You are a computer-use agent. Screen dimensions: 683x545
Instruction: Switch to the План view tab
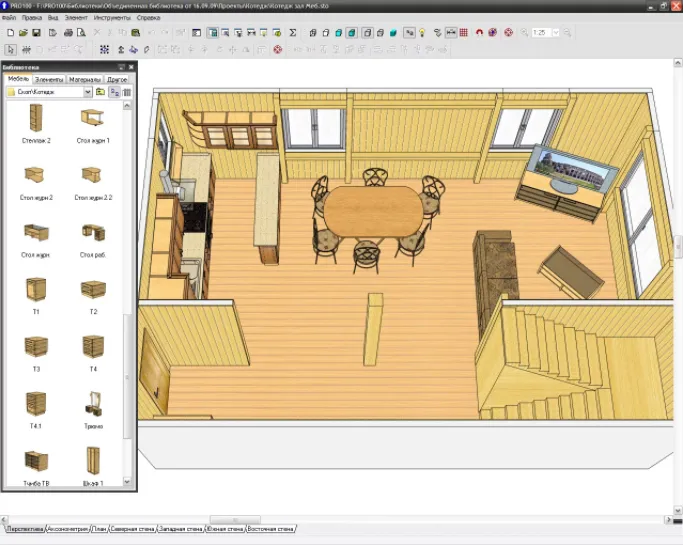[x=99, y=528]
